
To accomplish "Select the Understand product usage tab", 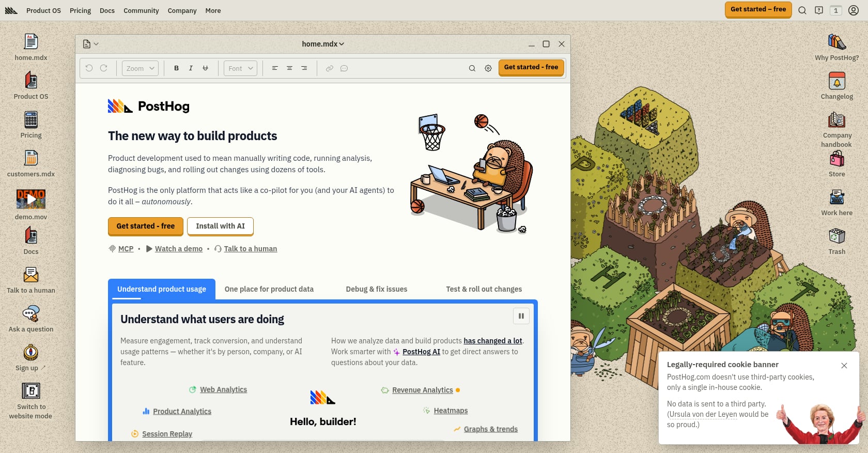I will click(162, 289).
